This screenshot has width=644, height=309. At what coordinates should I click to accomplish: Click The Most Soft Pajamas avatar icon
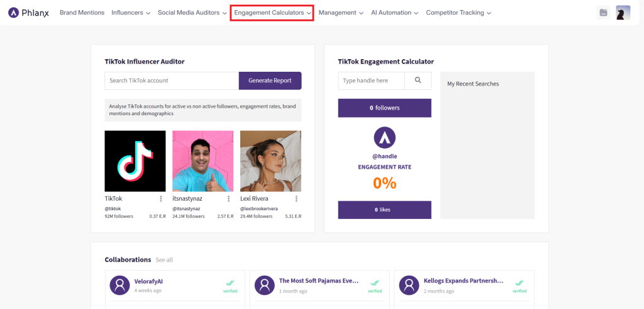click(x=265, y=285)
